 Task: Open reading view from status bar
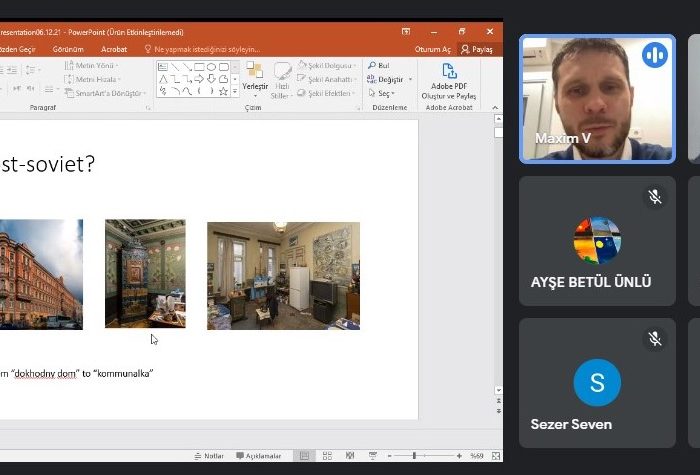(x=349, y=456)
